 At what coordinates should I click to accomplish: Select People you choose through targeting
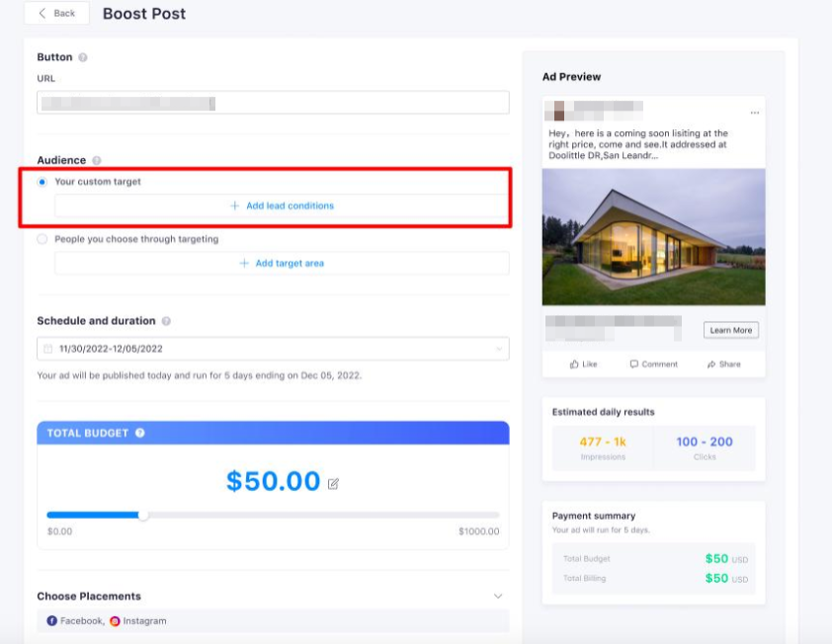[42, 239]
